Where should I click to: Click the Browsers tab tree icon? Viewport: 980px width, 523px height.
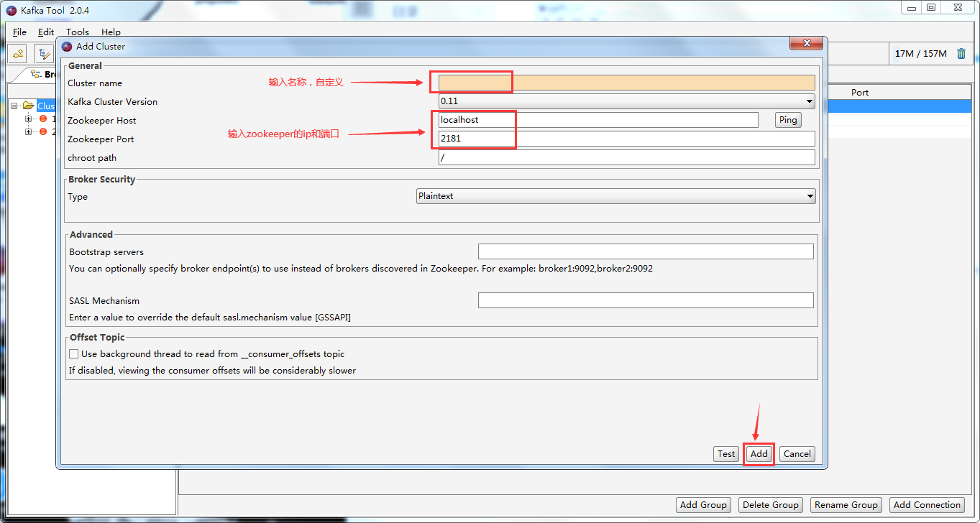(x=36, y=74)
